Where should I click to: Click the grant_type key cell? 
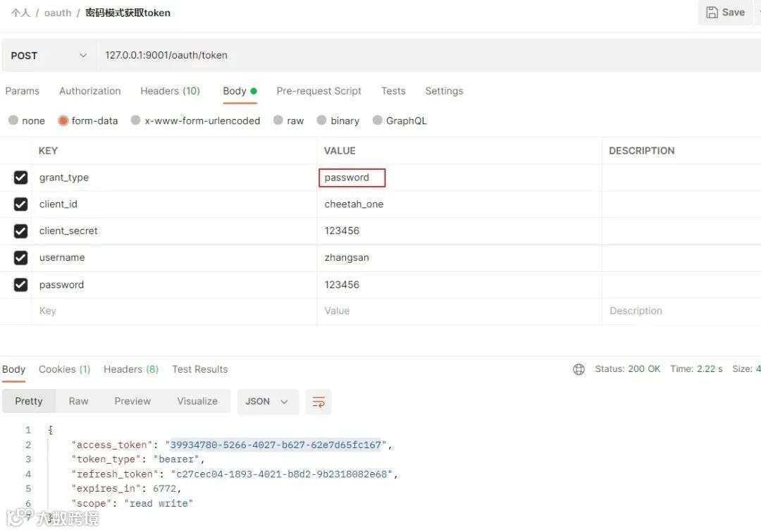click(x=174, y=178)
